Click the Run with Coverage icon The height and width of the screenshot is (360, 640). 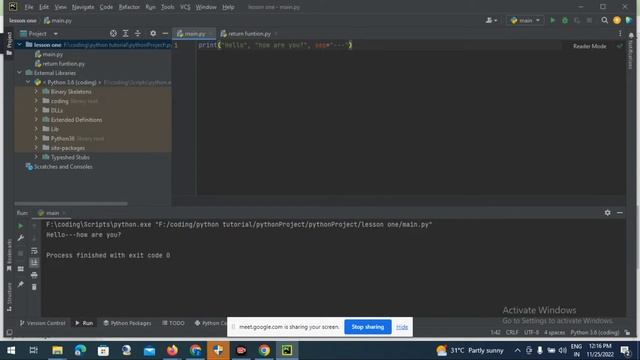tap(577, 20)
